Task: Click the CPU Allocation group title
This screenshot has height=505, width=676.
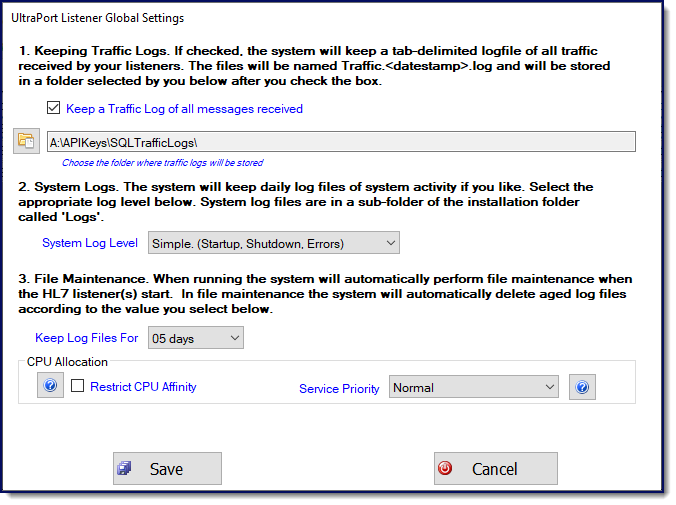Action: [x=67, y=362]
